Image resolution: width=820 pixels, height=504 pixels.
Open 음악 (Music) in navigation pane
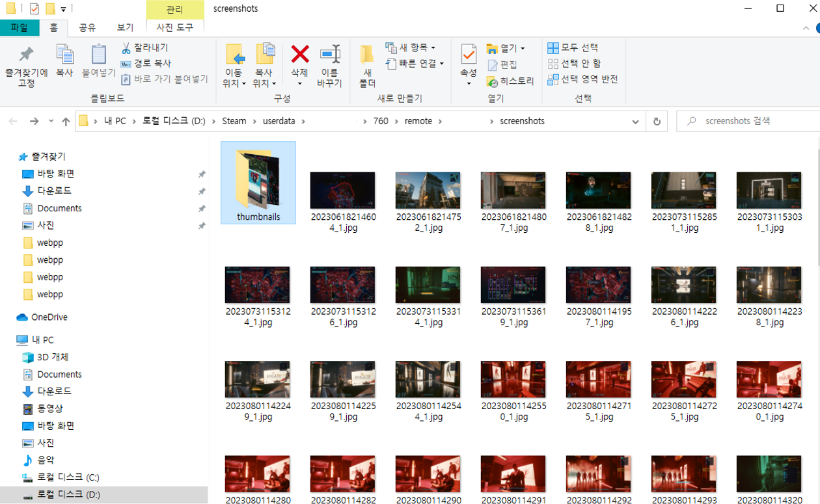(39, 460)
